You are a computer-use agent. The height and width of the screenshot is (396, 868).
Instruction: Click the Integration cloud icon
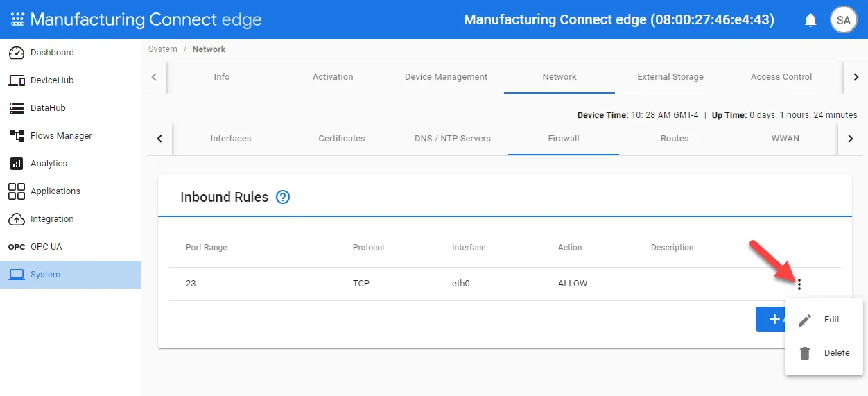pos(17,219)
